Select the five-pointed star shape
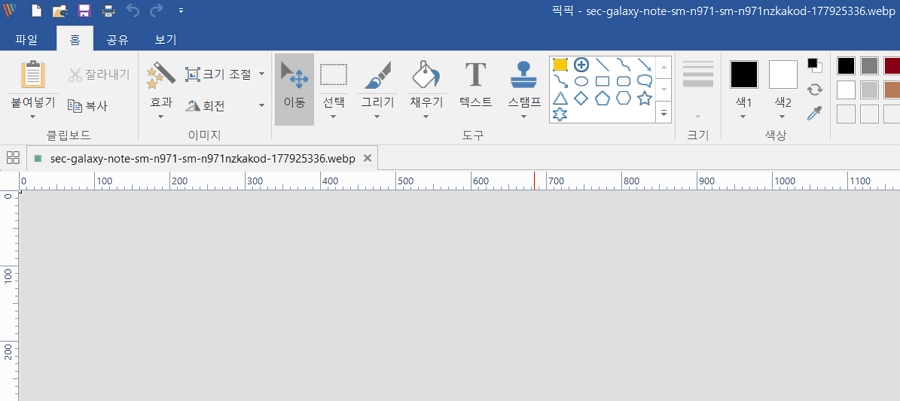Viewport: 900px width, 401px height. click(x=645, y=98)
